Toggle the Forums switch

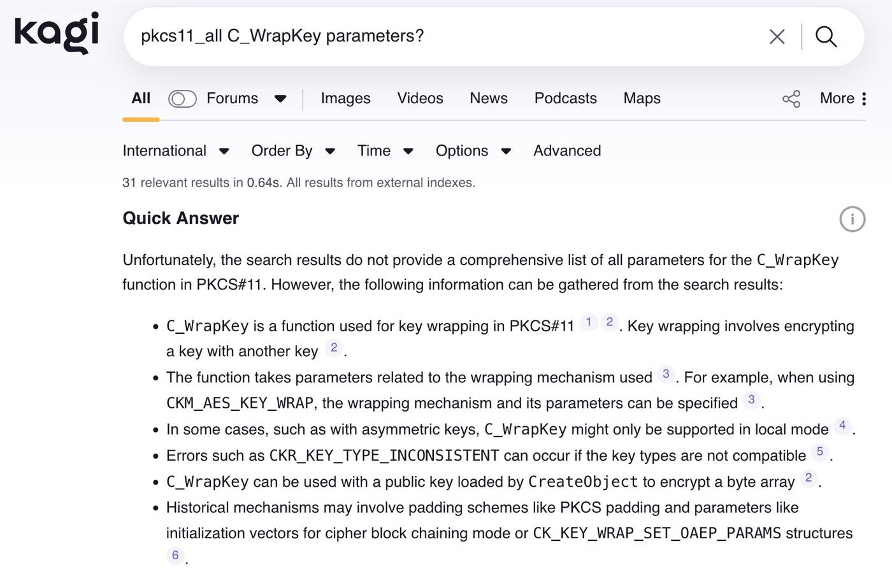[182, 99]
